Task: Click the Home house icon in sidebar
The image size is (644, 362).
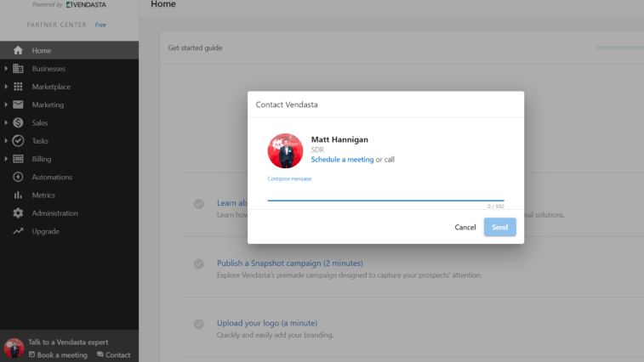Action: (18, 50)
